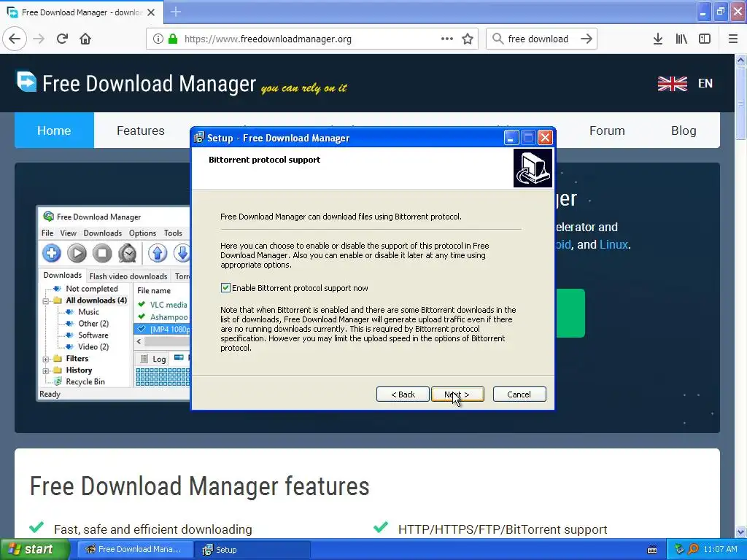Toggle Firefox sidebar view
The width and height of the screenshot is (747, 560).
[705, 39]
